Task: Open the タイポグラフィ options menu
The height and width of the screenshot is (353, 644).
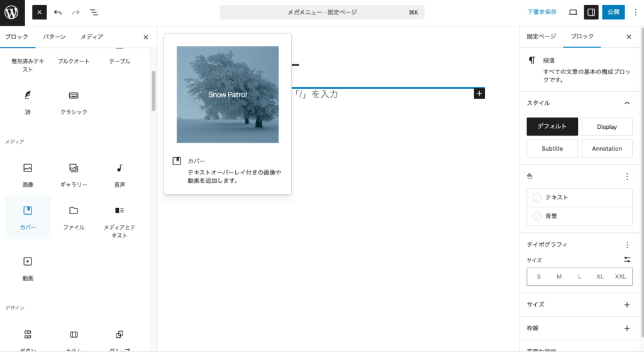Action: click(x=627, y=245)
